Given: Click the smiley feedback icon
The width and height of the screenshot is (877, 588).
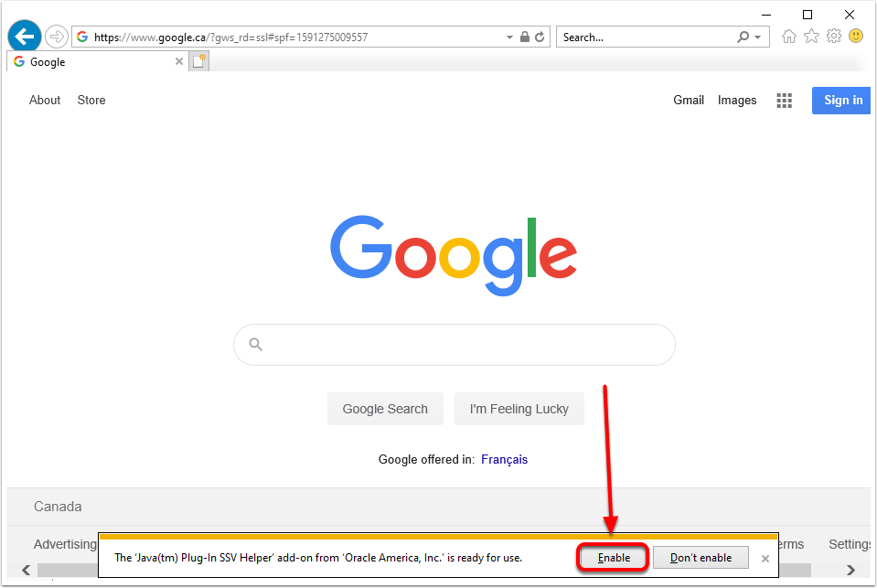Looking at the screenshot, I should pos(856,37).
